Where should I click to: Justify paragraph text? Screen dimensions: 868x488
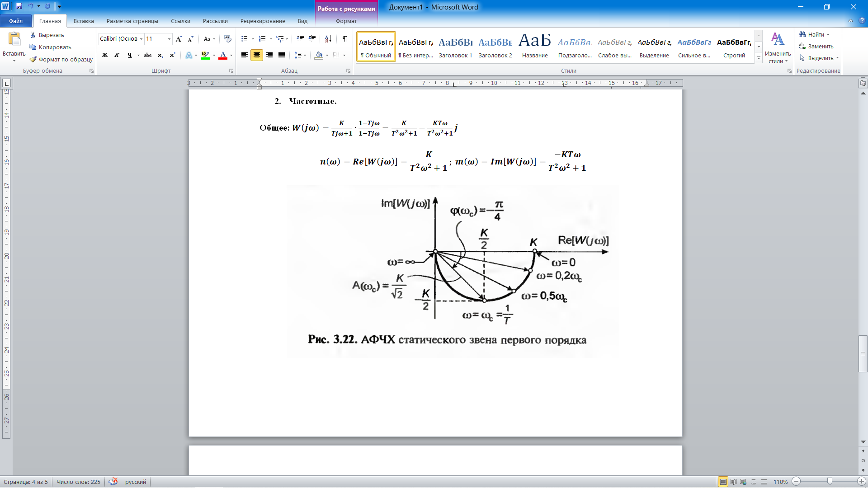pos(282,55)
